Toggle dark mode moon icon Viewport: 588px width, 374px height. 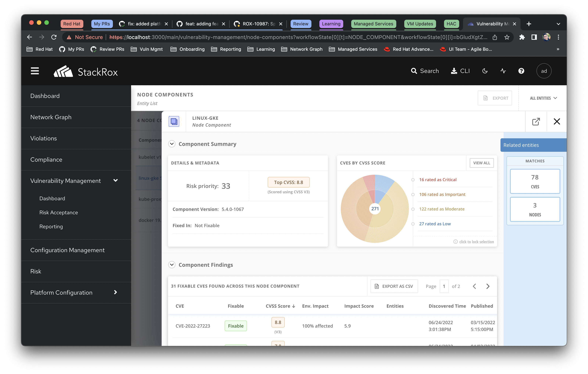pyautogui.click(x=485, y=71)
